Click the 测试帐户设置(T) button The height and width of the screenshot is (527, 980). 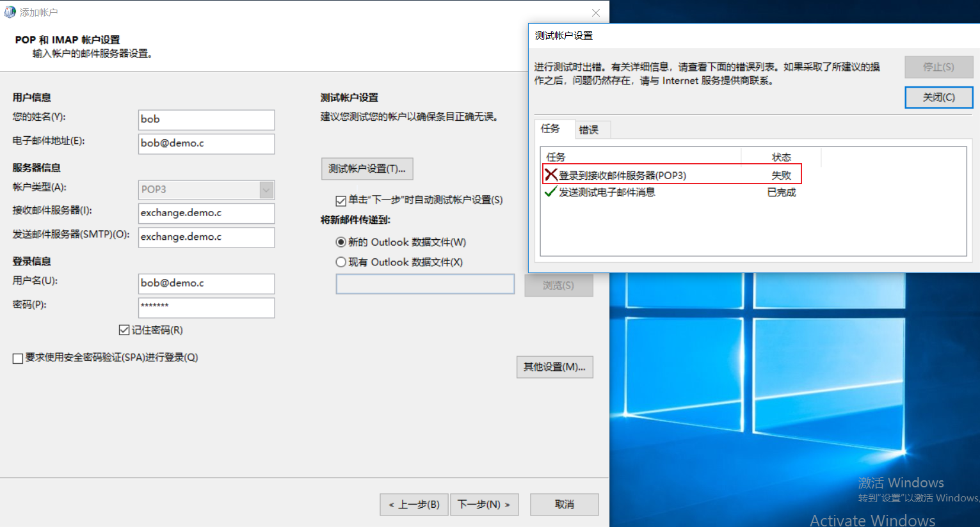click(x=367, y=169)
